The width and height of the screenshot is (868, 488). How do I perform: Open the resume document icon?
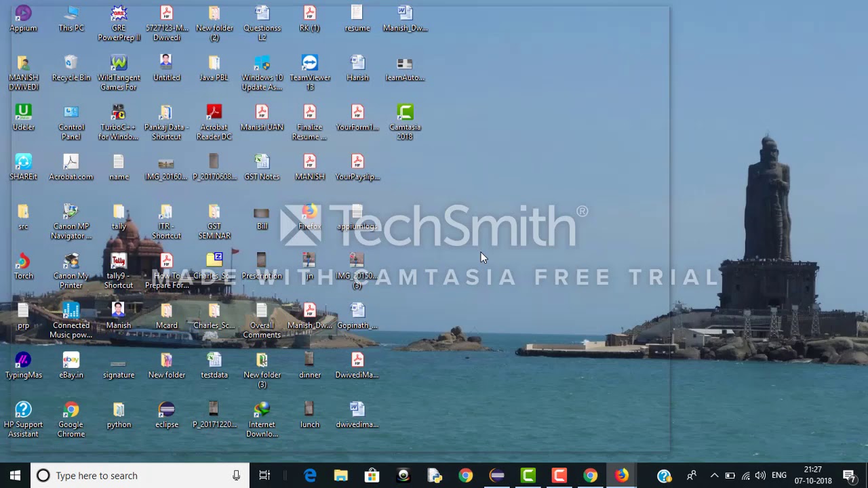(x=357, y=19)
